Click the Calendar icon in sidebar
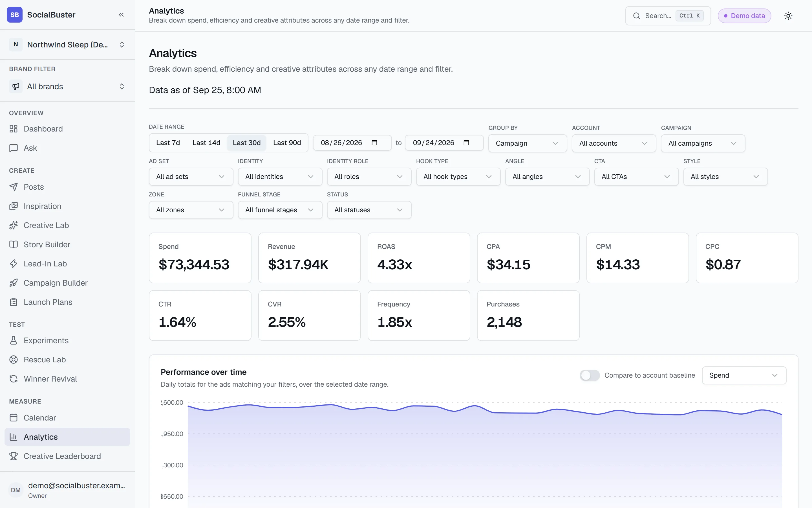The height and width of the screenshot is (508, 812). (14, 418)
